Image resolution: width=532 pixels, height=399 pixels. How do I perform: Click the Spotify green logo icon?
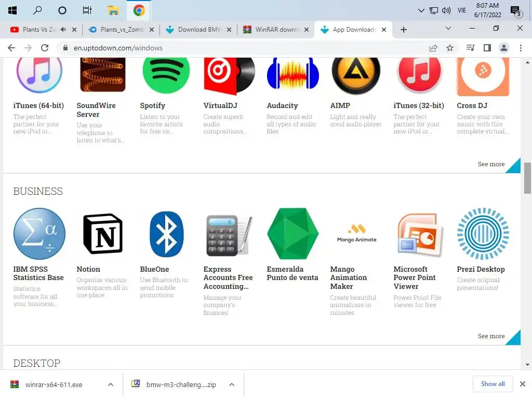click(166, 75)
